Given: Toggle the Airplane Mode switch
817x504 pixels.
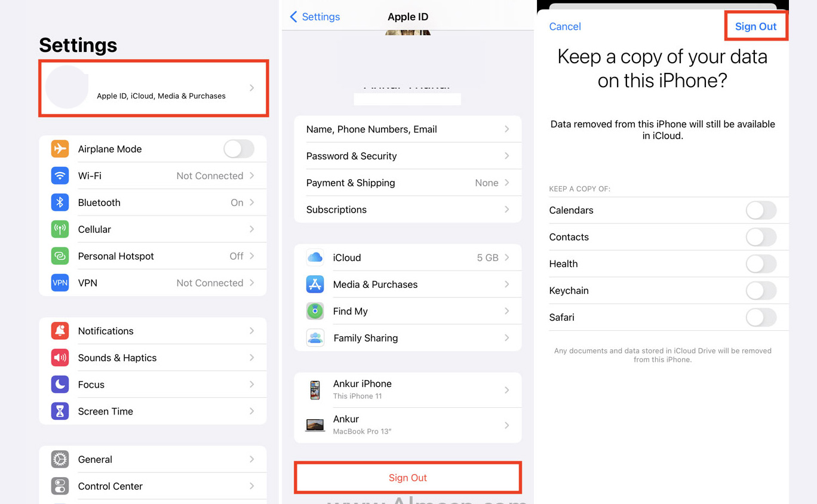Looking at the screenshot, I should click(239, 149).
